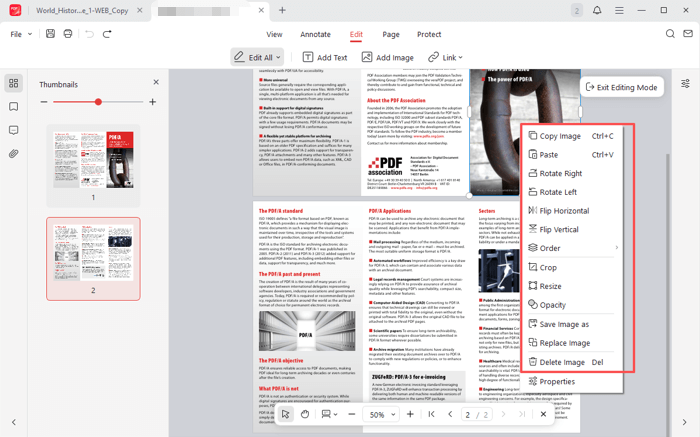Viewport: 700px width, 437px height.
Task: Open the File menu dropdown
Action: point(21,34)
